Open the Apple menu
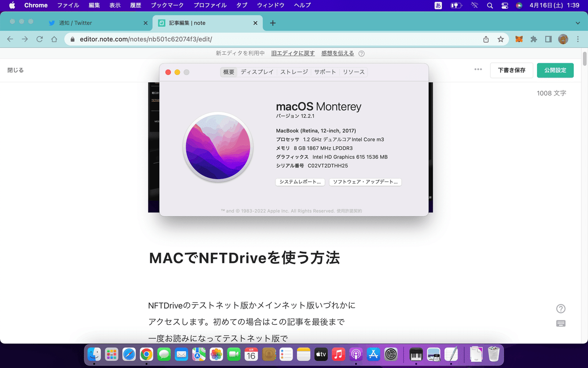Screen dimensions: 588x368 [12, 5]
